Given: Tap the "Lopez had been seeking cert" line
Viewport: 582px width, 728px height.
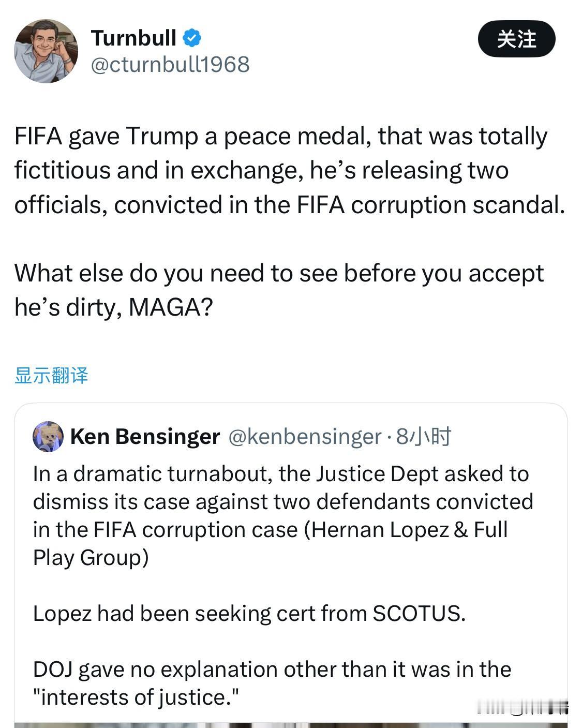Looking at the screenshot, I should pos(249,613).
